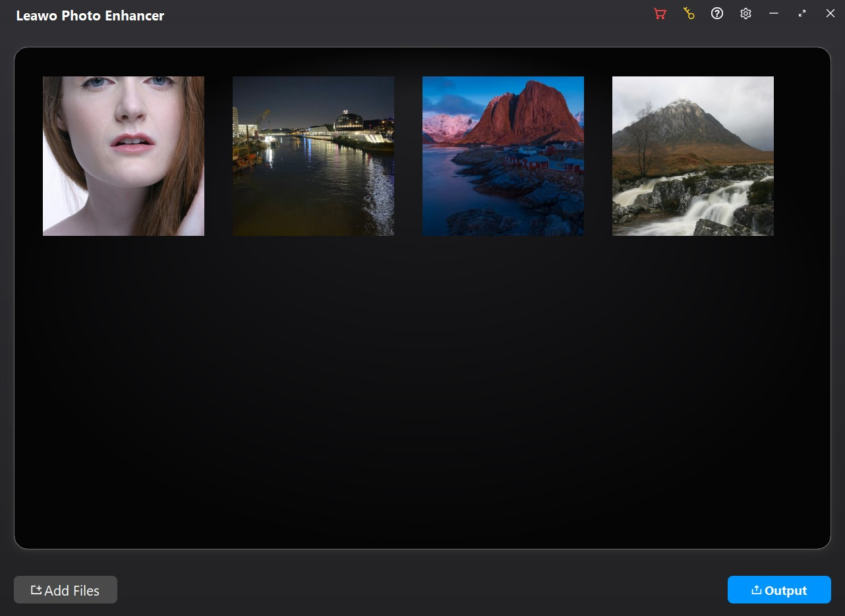
Task: Click the gap between the portrait and river thumbnails
Action: (x=218, y=156)
